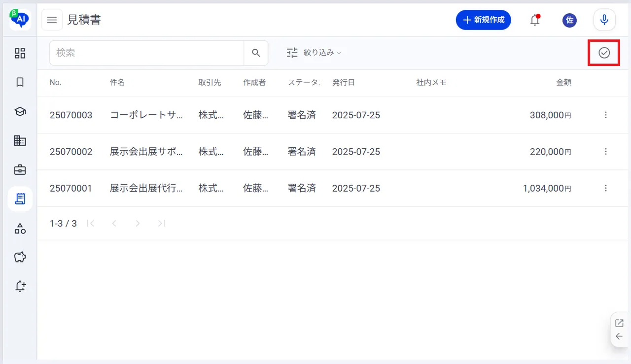Image resolution: width=631 pixels, height=364 pixels.
Task: Open the piggy bank sidebar icon
Action: [20, 257]
